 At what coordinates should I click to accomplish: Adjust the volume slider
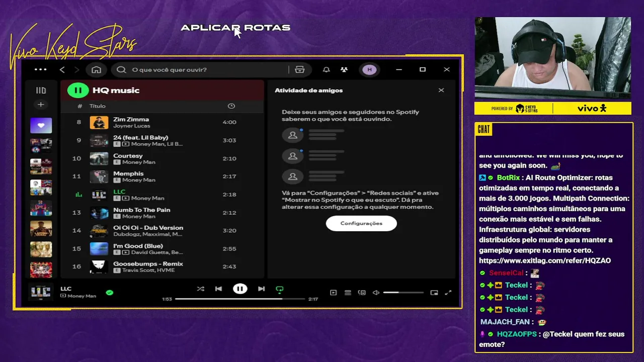coord(404,293)
